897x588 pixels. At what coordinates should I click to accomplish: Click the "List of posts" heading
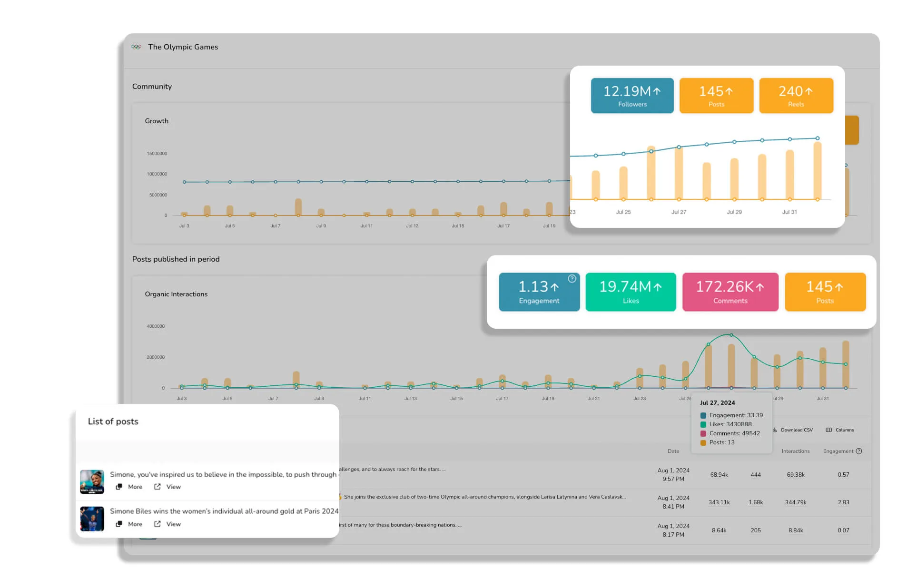click(113, 421)
